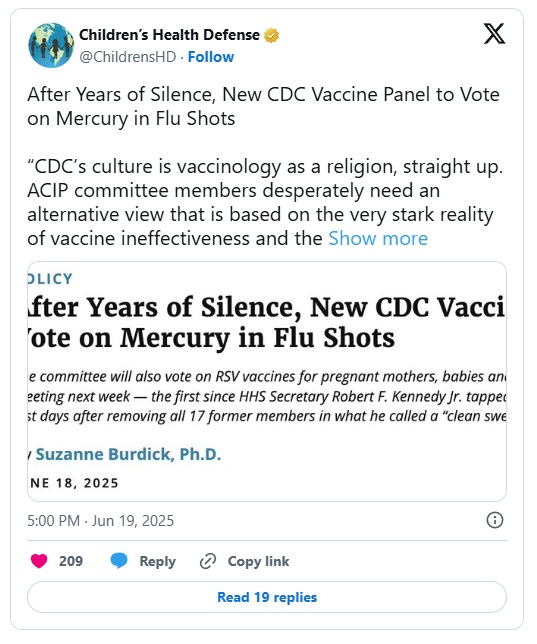
Task: Click the Reply label
Action: [157, 561]
